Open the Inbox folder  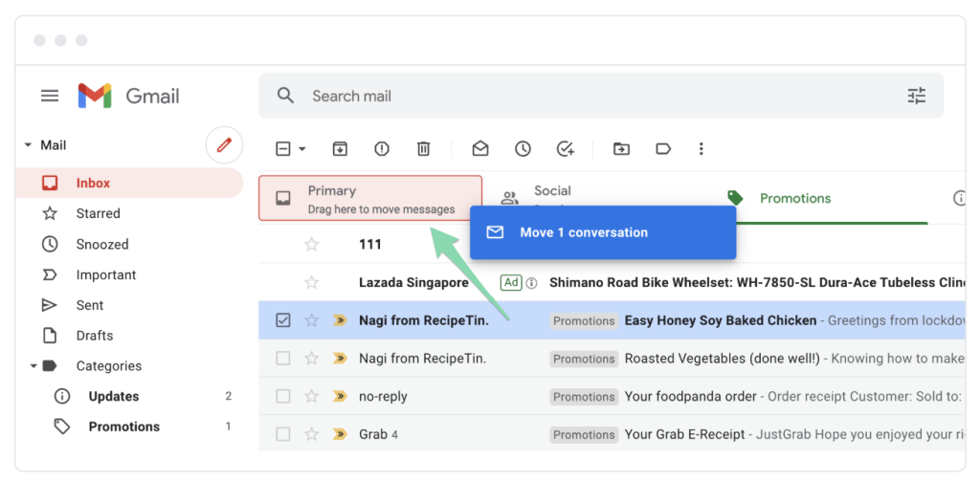click(129, 183)
